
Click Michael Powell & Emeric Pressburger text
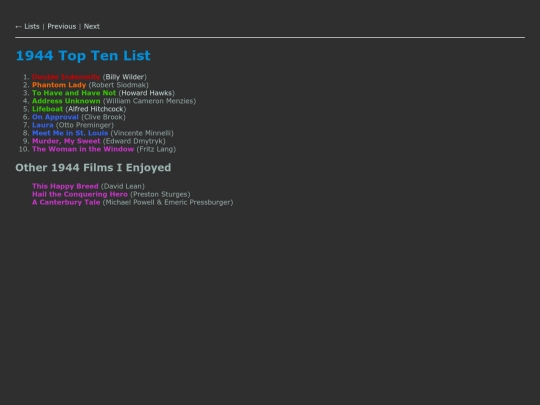click(168, 202)
